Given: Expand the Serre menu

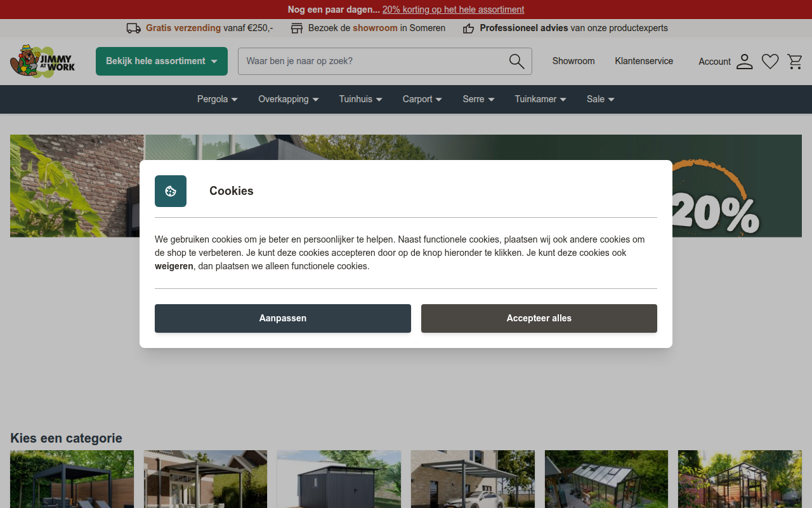Looking at the screenshot, I should pos(478,99).
